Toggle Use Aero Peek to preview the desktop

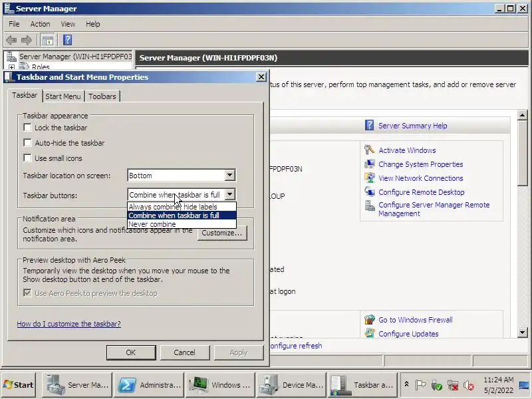click(x=27, y=293)
